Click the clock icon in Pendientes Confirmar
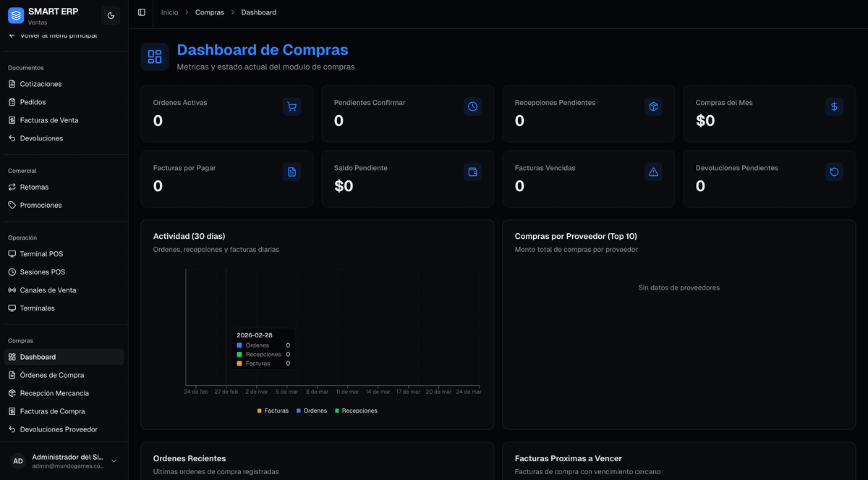The image size is (868, 480). pos(472,106)
